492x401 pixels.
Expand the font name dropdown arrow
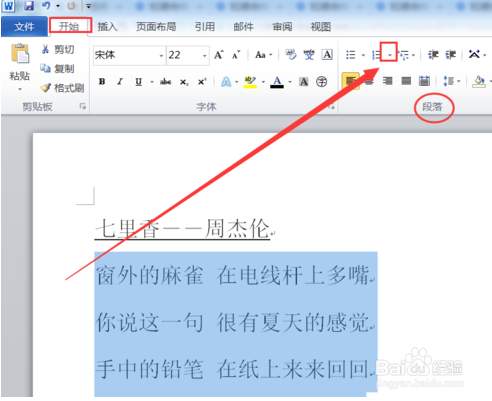pos(161,56)
